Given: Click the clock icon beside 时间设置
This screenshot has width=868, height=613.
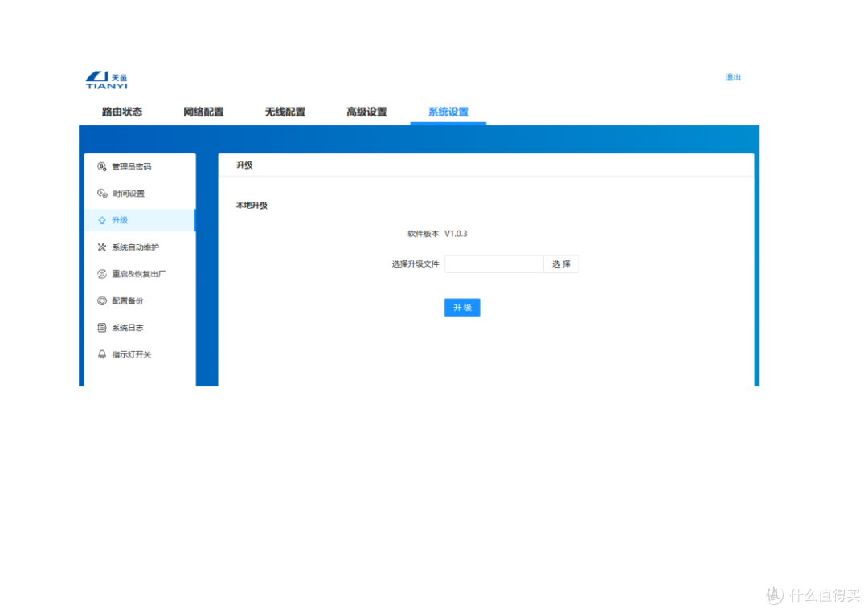Looking at the screenshot, I should click(102, 193).
